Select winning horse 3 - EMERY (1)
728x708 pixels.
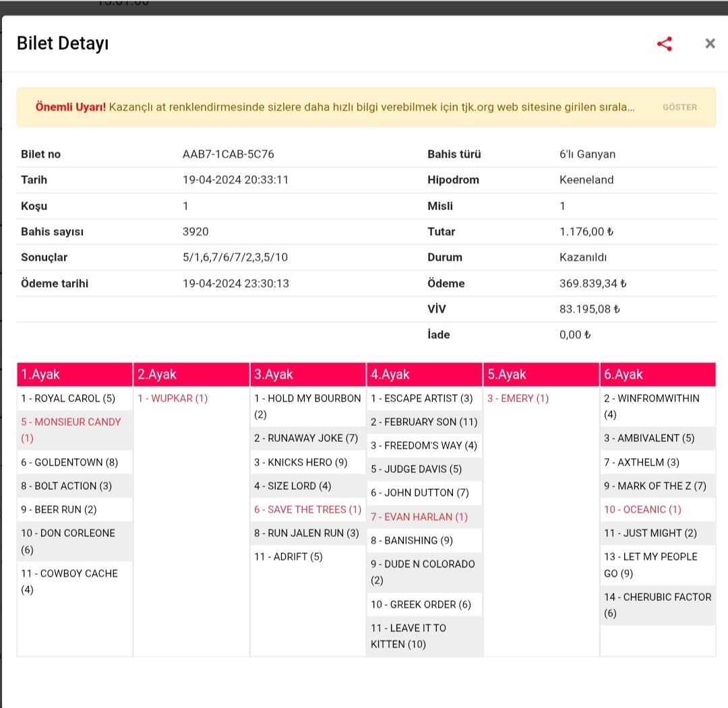click(541, 399)
